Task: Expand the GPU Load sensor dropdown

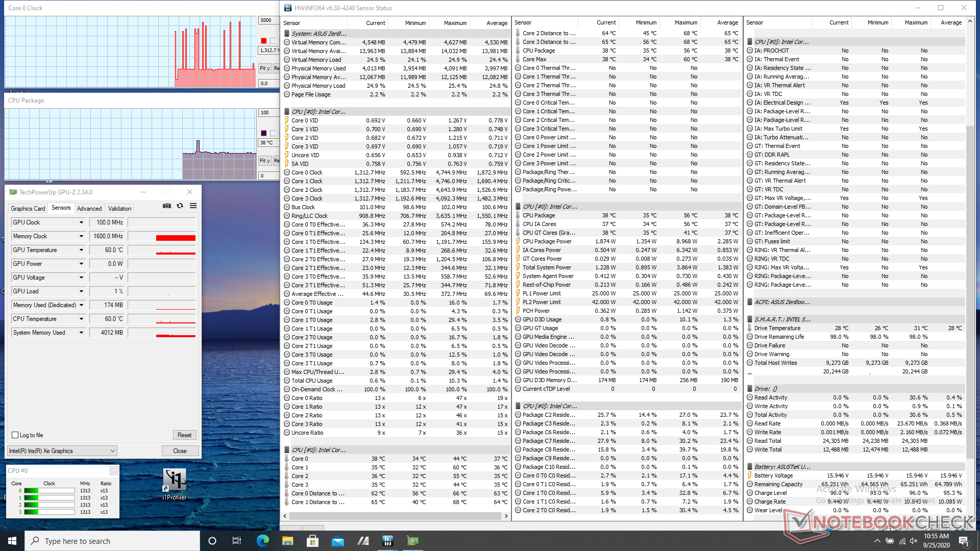Action: point(81,291)
